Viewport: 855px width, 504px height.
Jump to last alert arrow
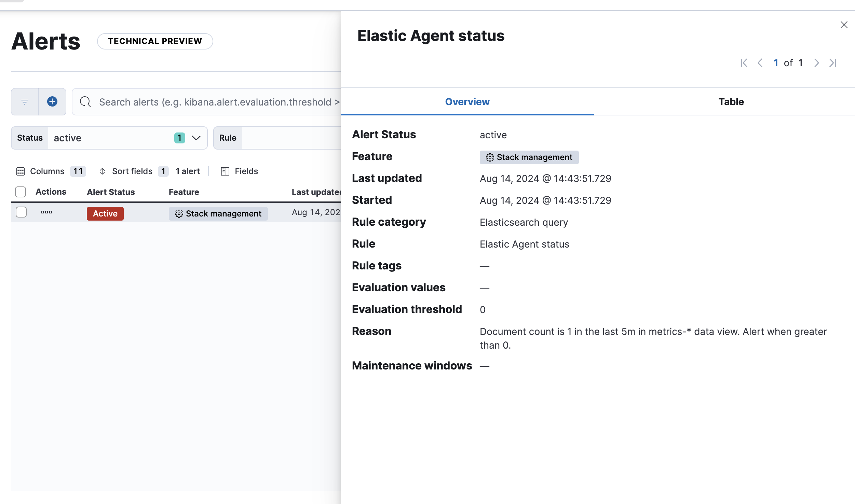833,63
